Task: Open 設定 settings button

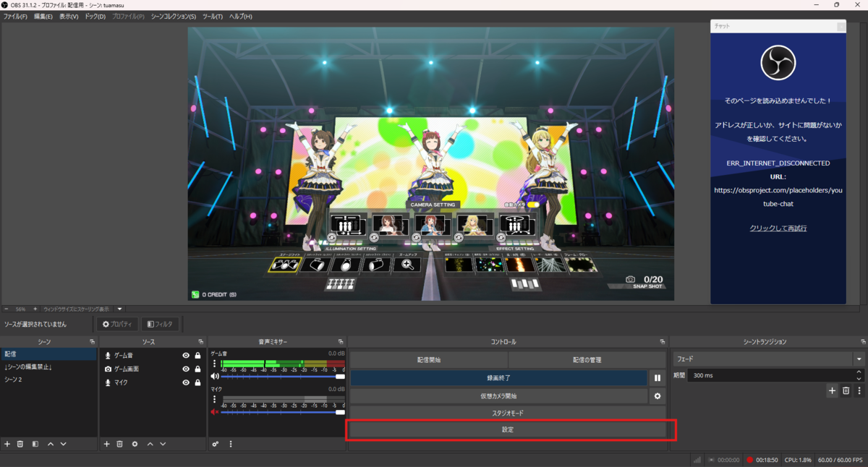Action: pos(508,429)
